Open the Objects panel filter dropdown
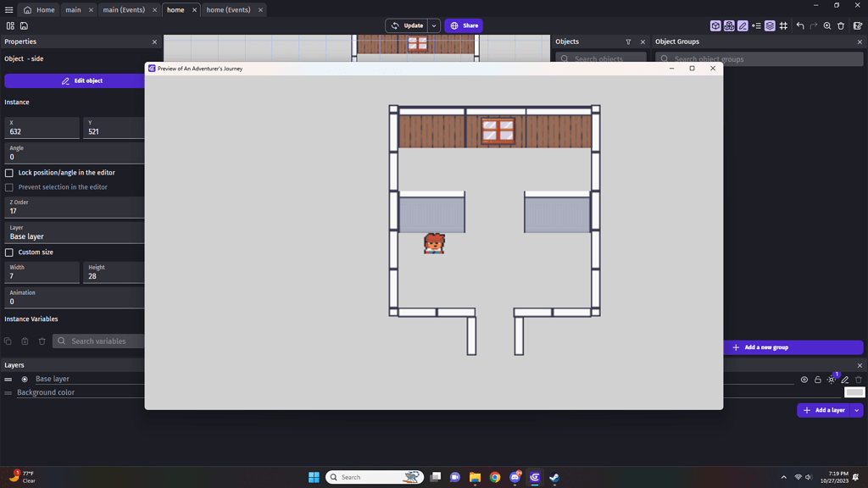Image resolution: width=868 pixels, height=488 pixels. point(628,41)
